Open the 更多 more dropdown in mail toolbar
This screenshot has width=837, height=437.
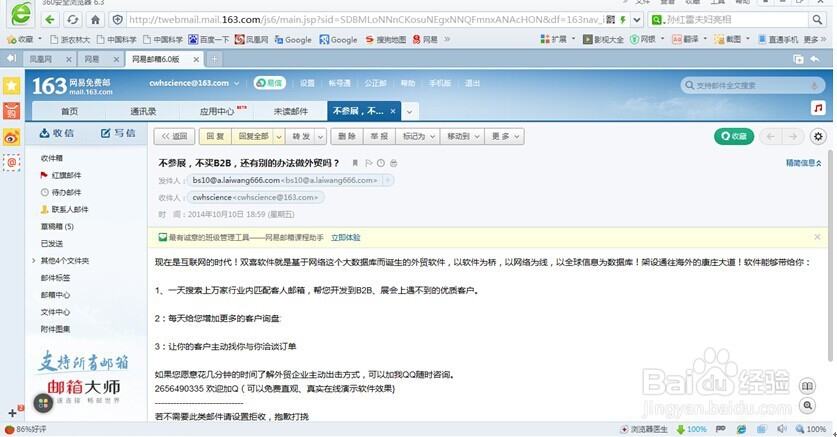click(504, 137)
